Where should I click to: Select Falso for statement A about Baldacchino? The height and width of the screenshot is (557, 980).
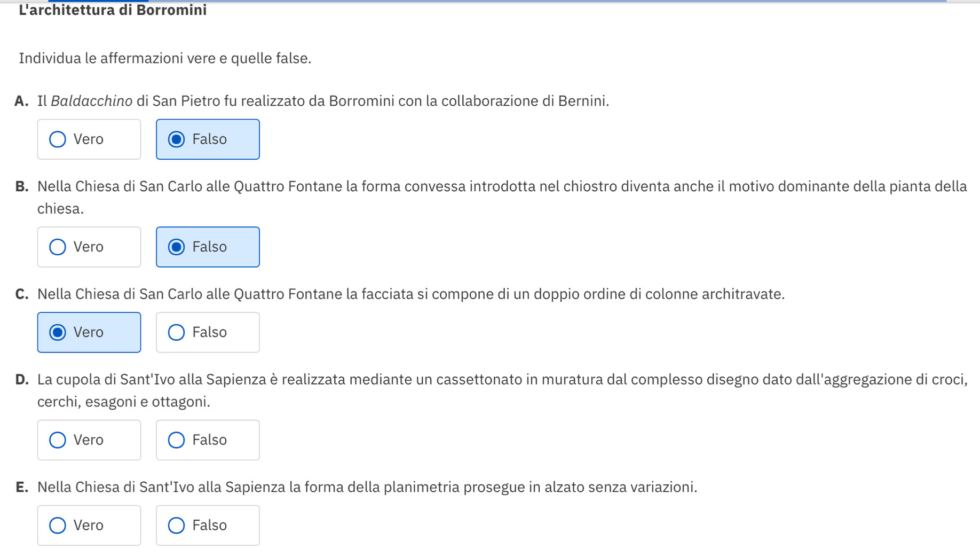[207, 139]
